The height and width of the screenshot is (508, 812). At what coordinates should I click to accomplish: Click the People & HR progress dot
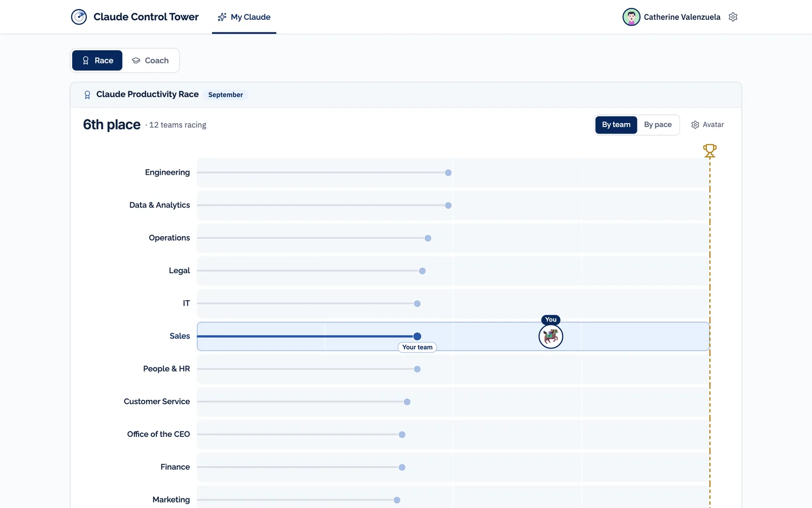[417, 369]
